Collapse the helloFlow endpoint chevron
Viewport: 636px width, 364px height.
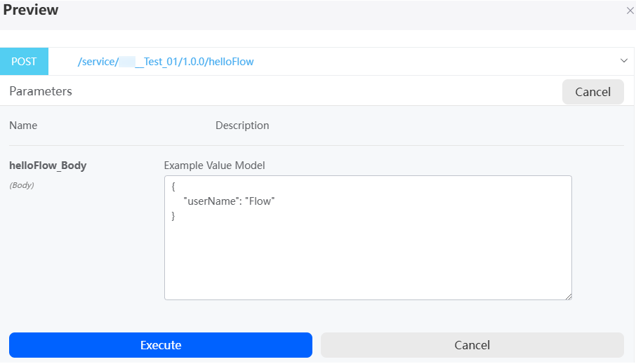(624, 61)
